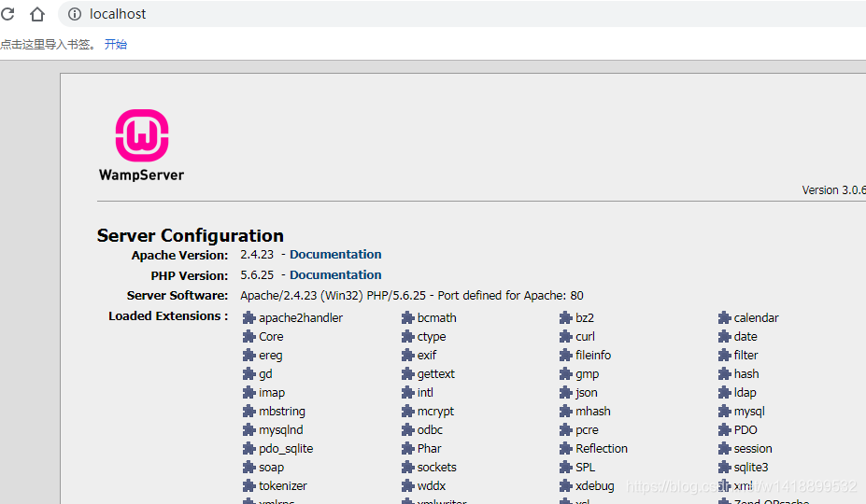
Task: Open PHP Version Documentation link
Action: click(335, 275)
